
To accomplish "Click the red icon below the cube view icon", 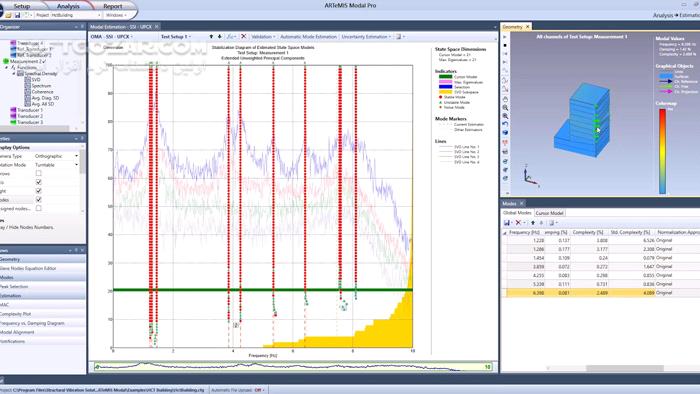I will pos(505,143).
